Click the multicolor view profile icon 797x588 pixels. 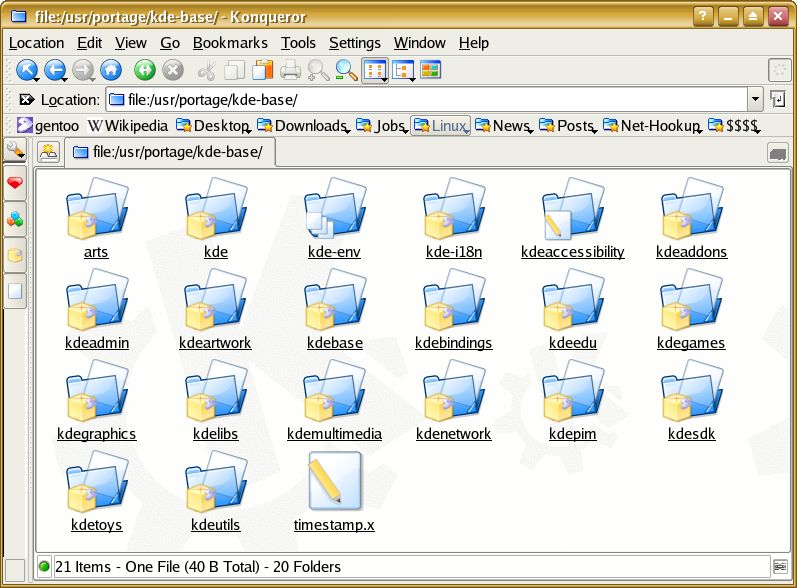click(x=430, y=70)
